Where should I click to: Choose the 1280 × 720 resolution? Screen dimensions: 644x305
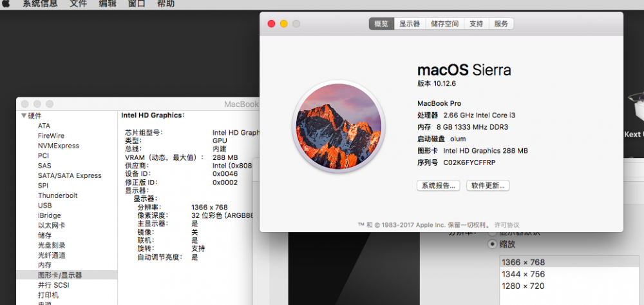tap(569, 286)
